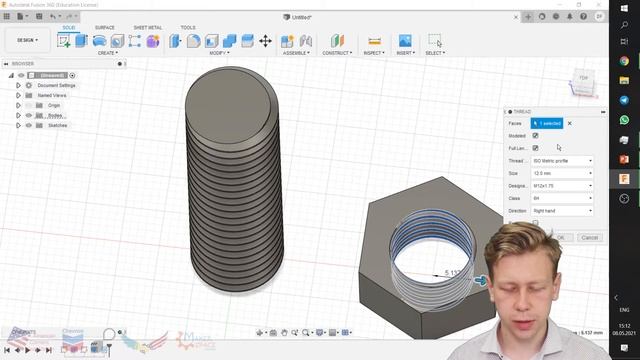This screenshot has height=360, width=640.
Task: Open the Class dropdown showing 6H
Action: (x=562, y=198)
